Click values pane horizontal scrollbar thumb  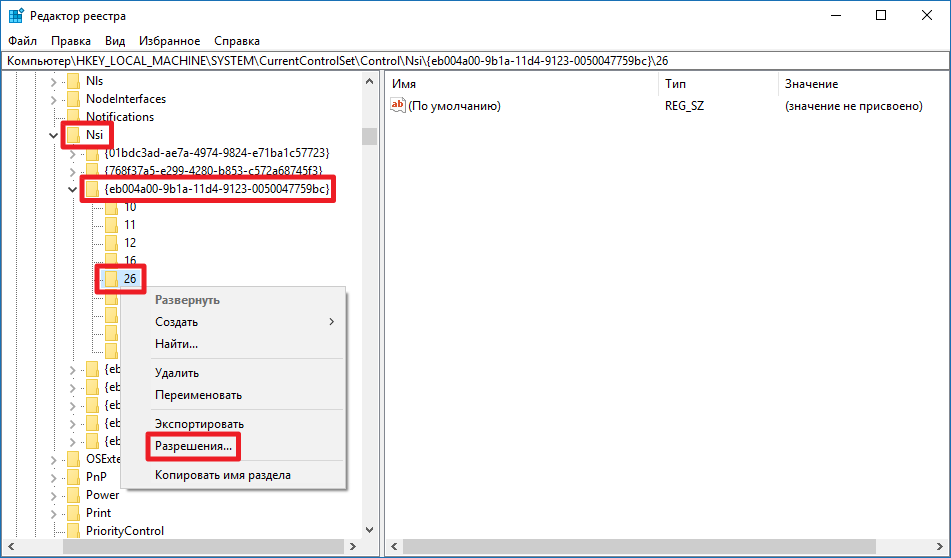[x=639, y=546]
